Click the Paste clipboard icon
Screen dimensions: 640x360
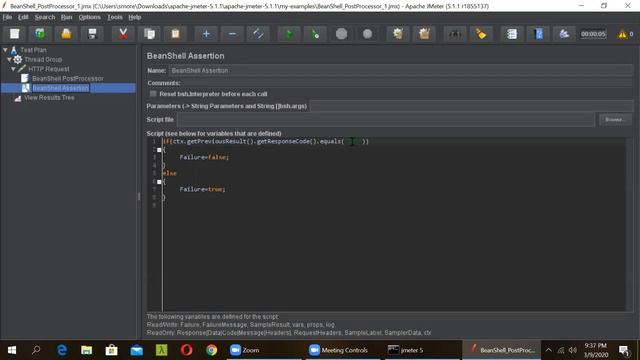176,34
